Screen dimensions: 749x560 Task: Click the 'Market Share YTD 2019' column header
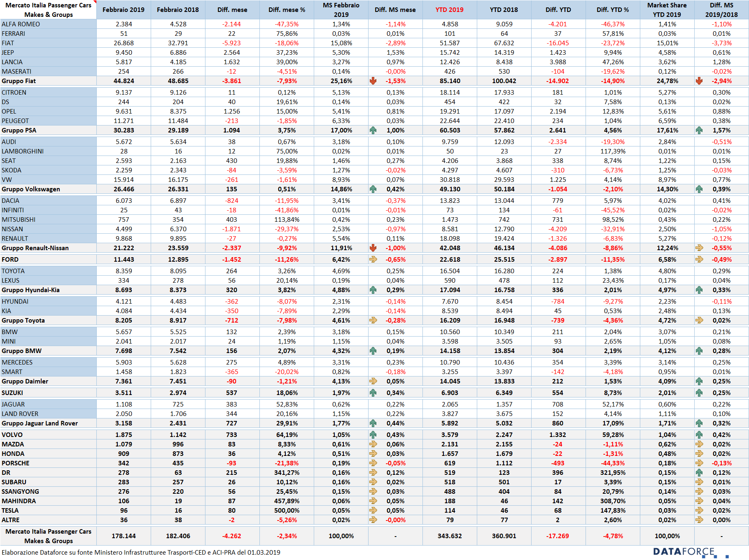point(667,10)
